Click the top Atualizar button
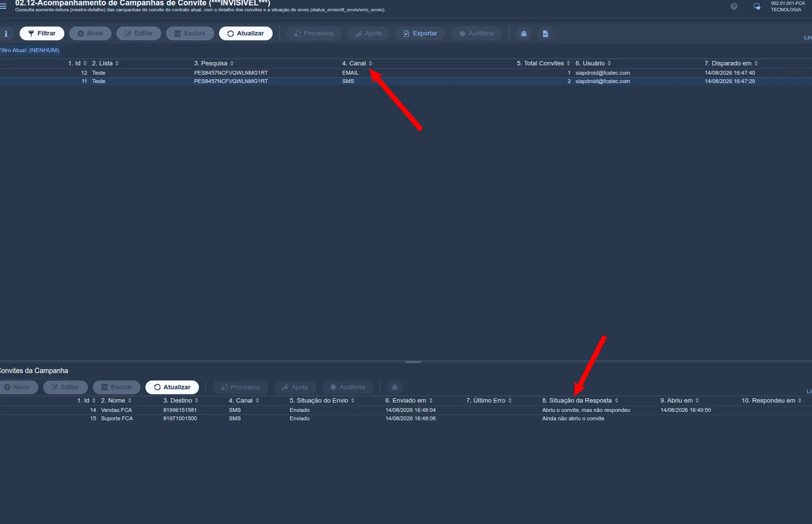 pyautogui.click(x=246, y=33)
